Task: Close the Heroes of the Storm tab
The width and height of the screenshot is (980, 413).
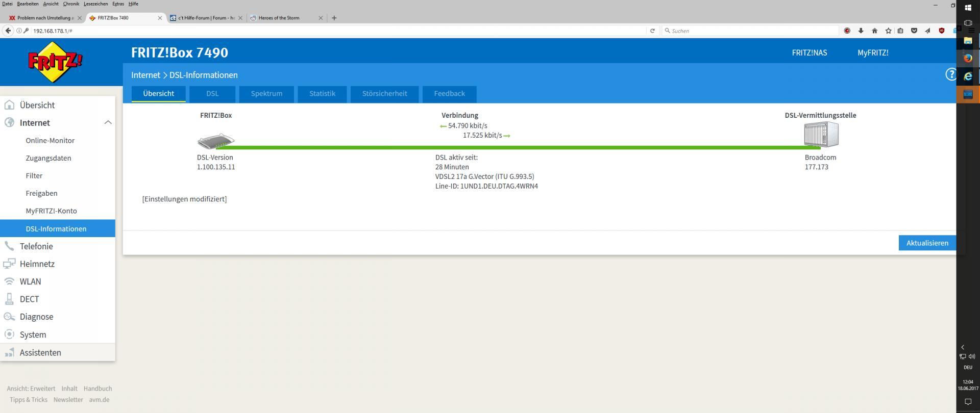Action: pos(321,18)
